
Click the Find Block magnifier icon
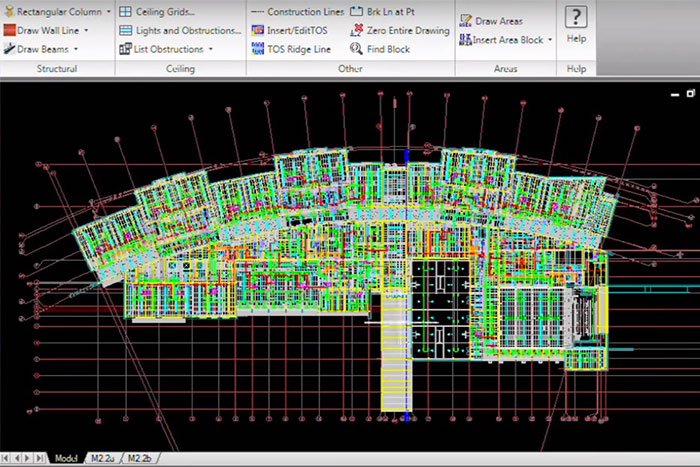click(x=356, y=48)
